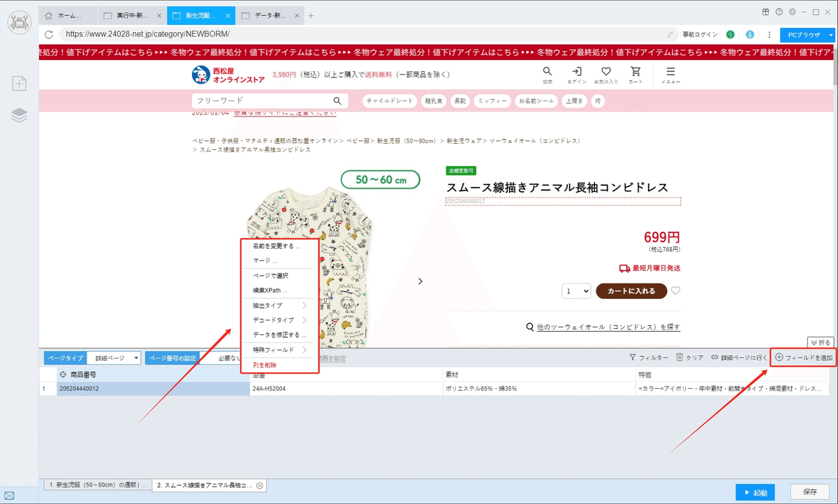Viewport: 838px width, 504px height.
Task: Toggle the wishlist heart beside カートに入れる
Action: [675, 291]
